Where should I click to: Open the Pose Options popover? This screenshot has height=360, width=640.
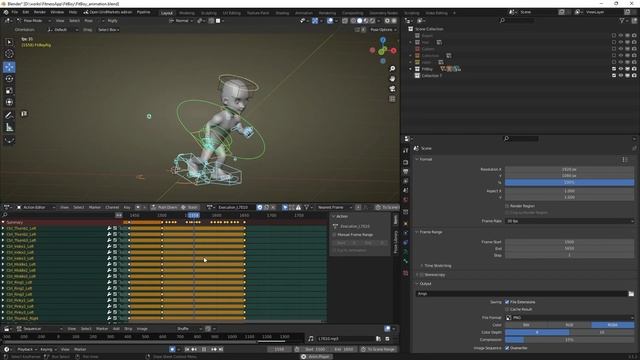(383, 30)
